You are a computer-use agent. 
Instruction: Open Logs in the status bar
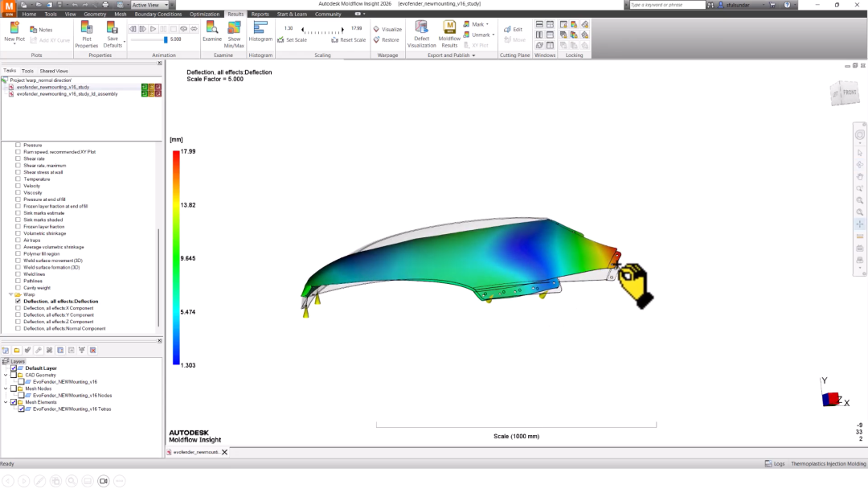pos(775,463)
